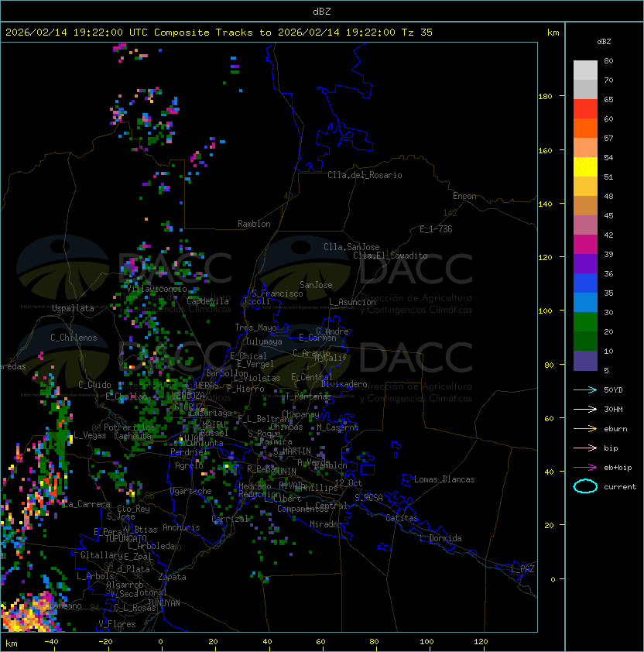Image resolution: width=644 pixels, height=652 pixels.
Task: Click the 'Potrerillos' map label
Action: (129, 427)
